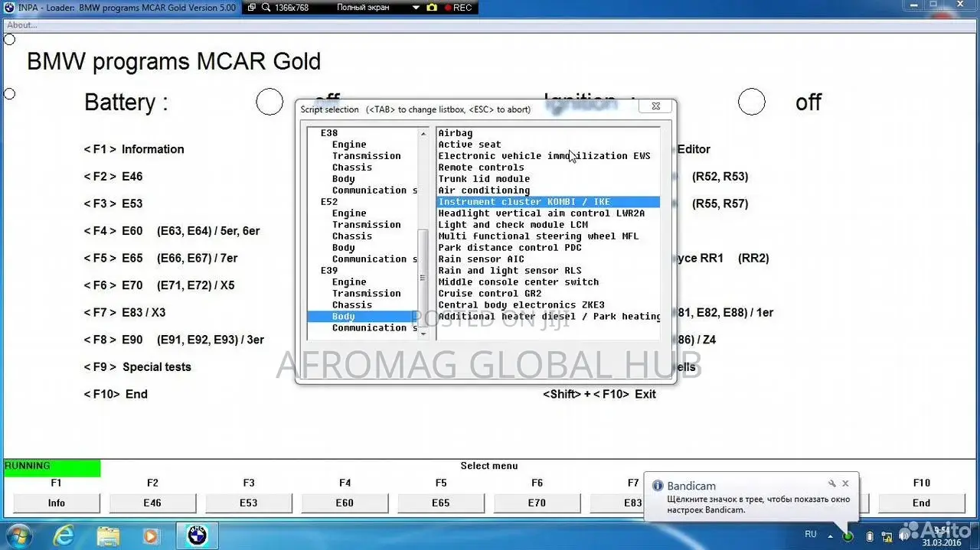The height and width of the screenshot is (550, 980).
Task: Open Windows Media Player on taskbar
Action: tap(150, 535)
